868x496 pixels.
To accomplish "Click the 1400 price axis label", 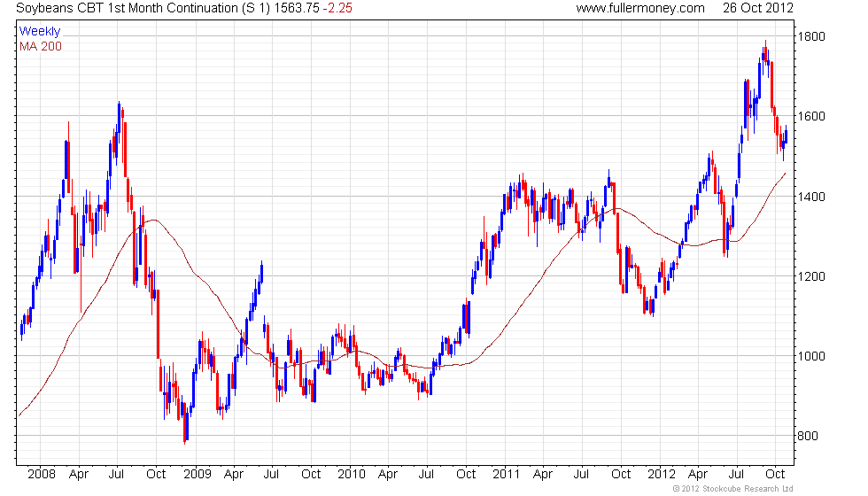I will pos(811,197).
